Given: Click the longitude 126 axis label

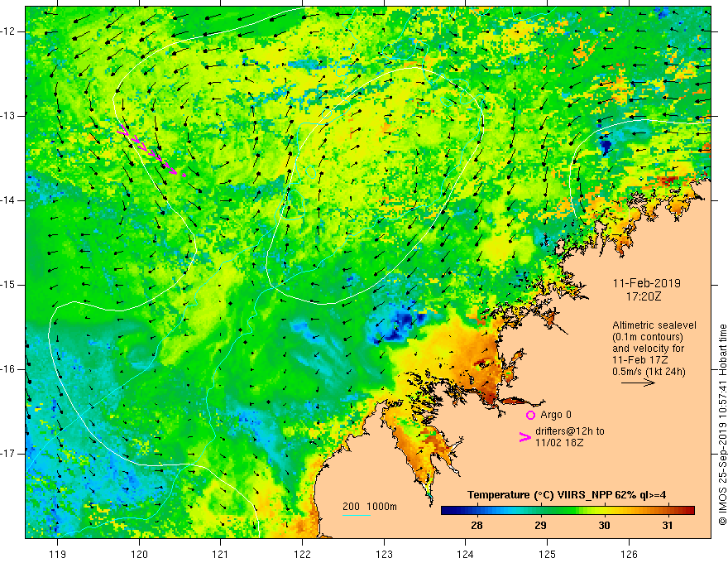Looking at the screenshot, I should pyautogui.click(x=629, y=554).
